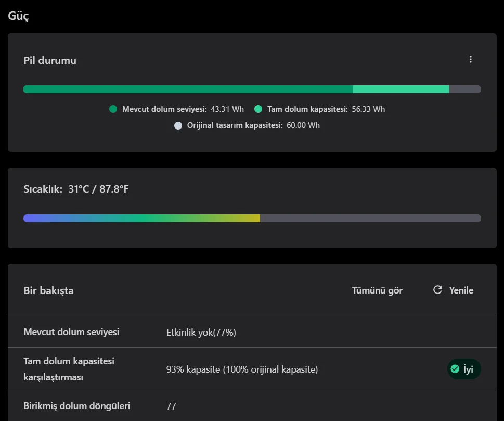The width and height of the screenshot is (504, 421).
Task: Open the Tümünü gör link
Action: pos(377,290)
